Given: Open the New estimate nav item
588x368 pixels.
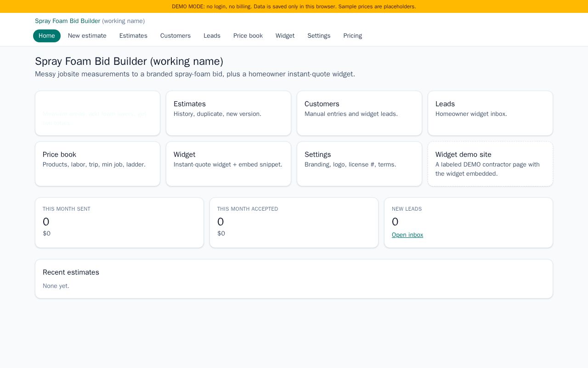Looking at the screenshot, I should pos(87,36).
